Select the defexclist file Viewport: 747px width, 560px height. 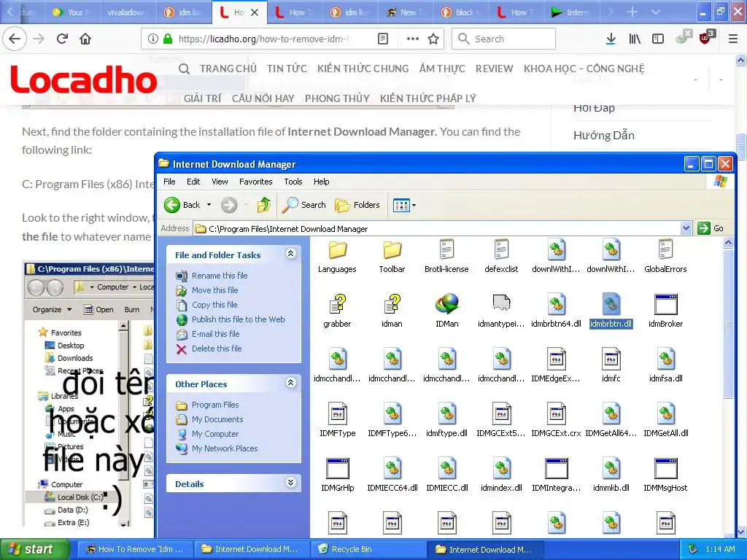(501, 257)
